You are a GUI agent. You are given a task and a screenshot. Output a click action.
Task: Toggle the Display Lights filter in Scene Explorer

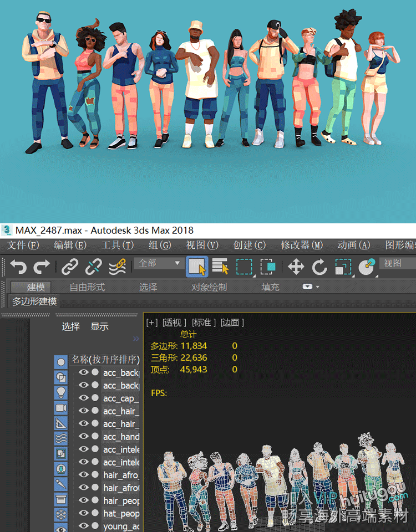tap(61, 392)
